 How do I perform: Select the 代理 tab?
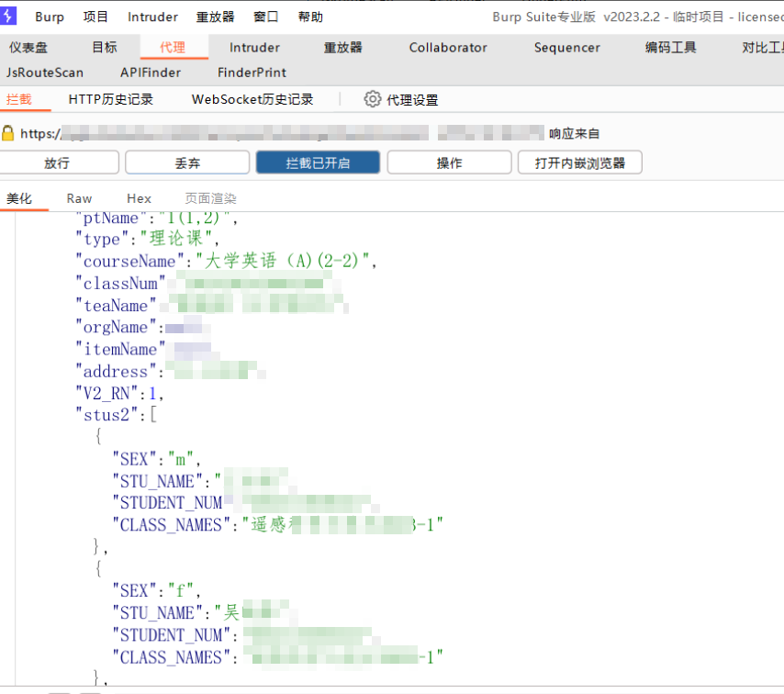(x=173, y=48)
